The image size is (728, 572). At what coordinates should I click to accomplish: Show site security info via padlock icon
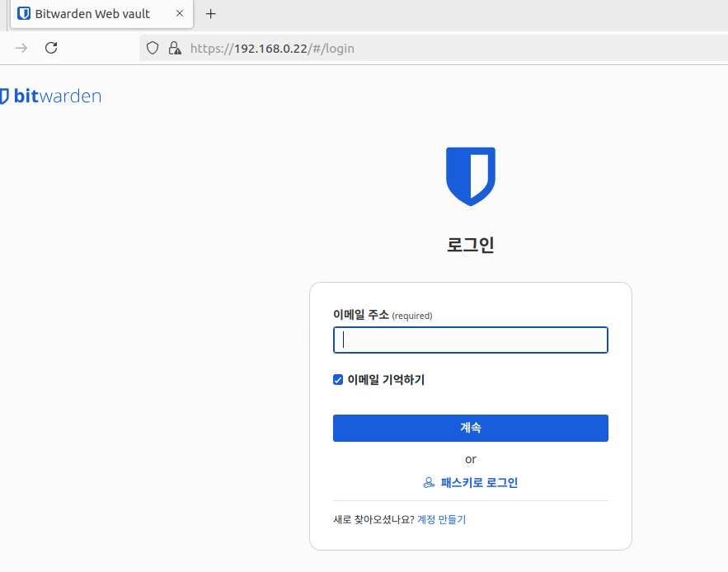(x=174, y=48)
